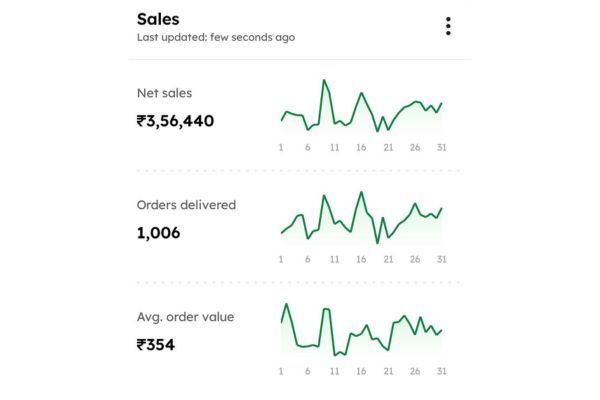Click day 16 on Net sales chart axis
Screen dimensions: 600x400
(x=361, y=148)
